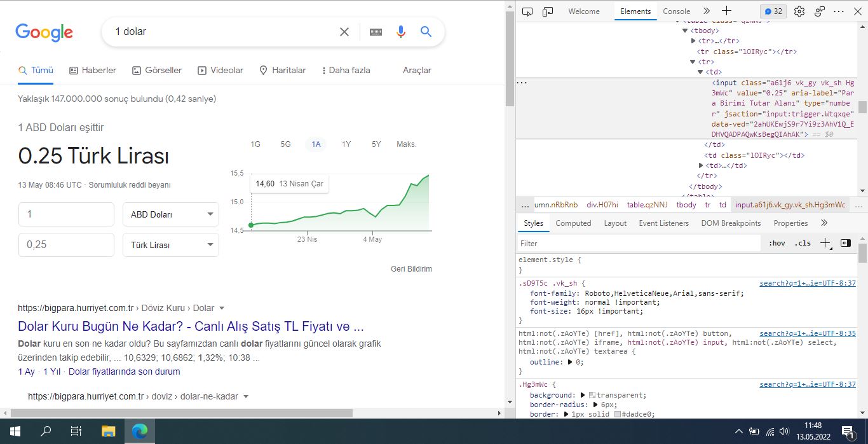Expand the border-radius property triangle

tap(595, 405)
